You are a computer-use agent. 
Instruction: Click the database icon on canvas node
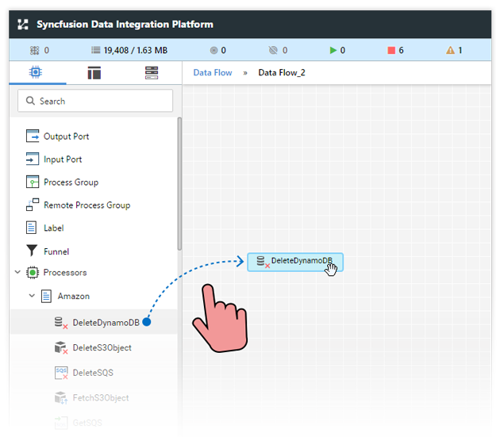tap(262, 262)
